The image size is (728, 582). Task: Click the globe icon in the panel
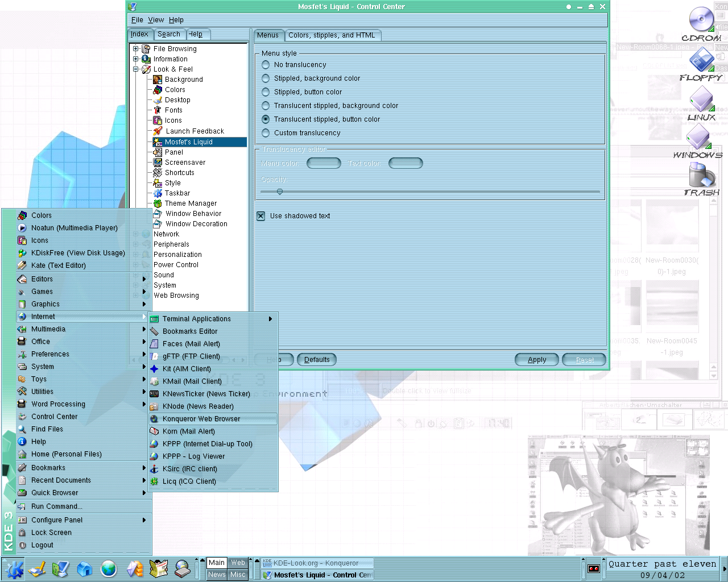tap(109, 568)
